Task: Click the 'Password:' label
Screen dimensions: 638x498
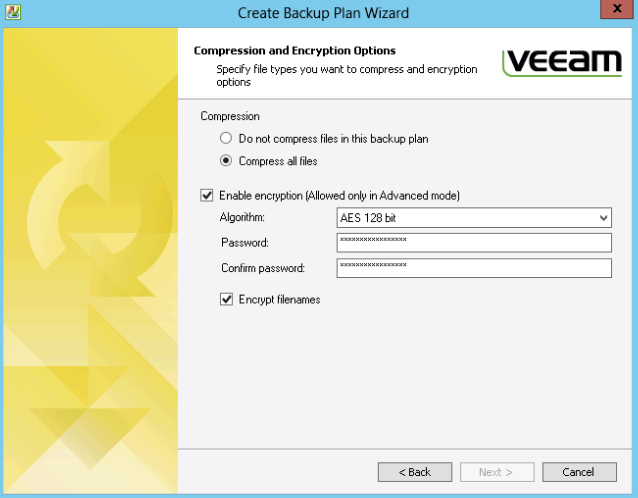Action: 245,243
